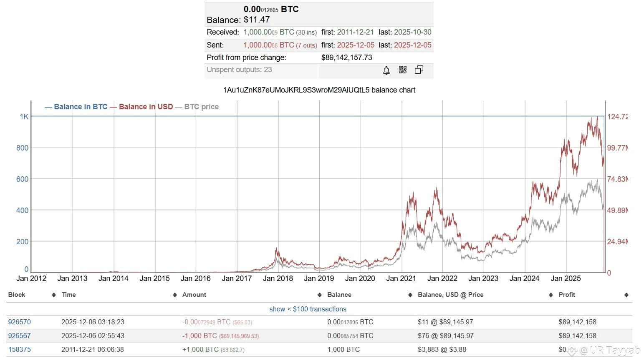The image size is (644, 361).
Task: Click the profit value $89,142,157.73
Action: point(347,58)
